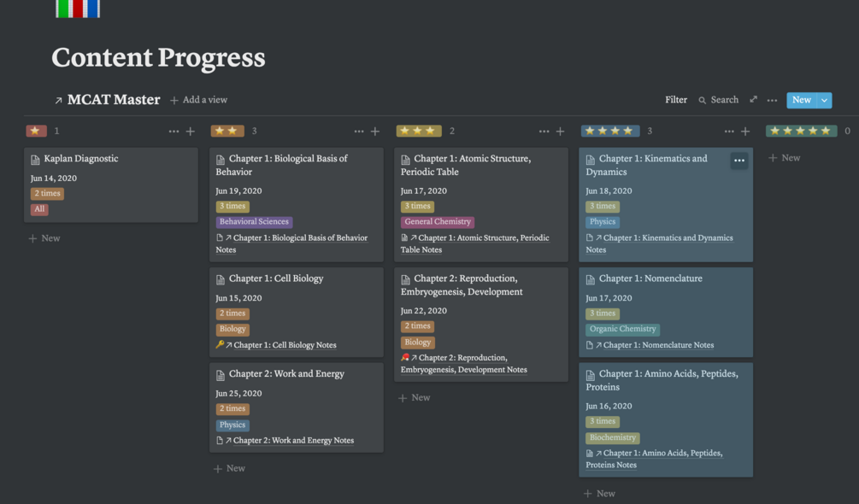Click the blue New button

(x=801, y=100)
